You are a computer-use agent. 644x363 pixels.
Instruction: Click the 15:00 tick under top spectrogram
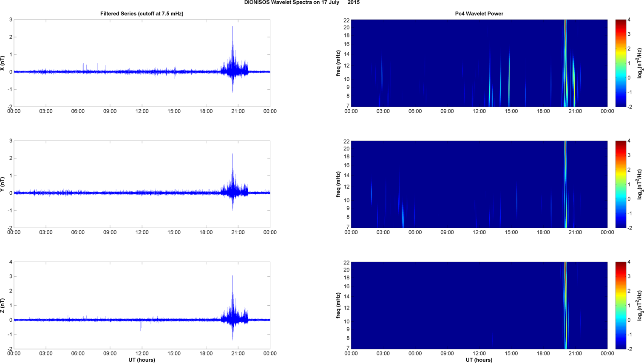click(x=511, y=111)
